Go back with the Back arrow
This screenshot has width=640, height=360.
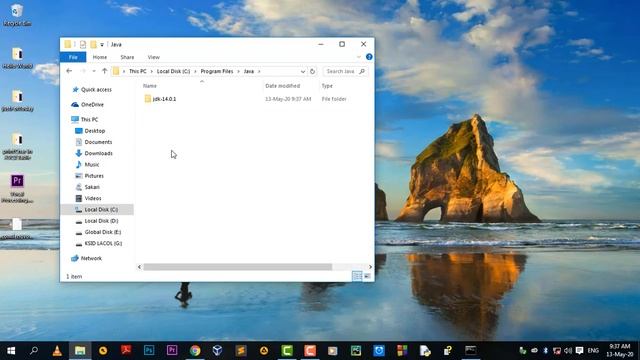pos(69,71)
